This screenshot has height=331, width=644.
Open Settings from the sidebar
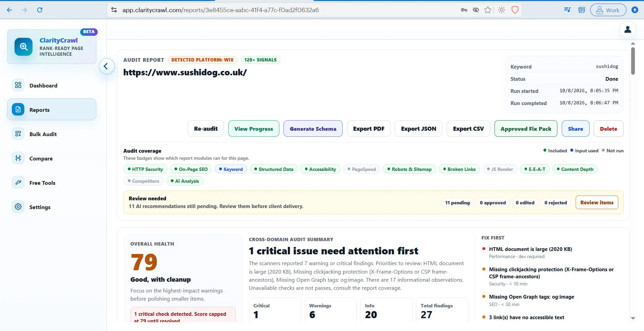pyautogui.click(x=52, y=207)
